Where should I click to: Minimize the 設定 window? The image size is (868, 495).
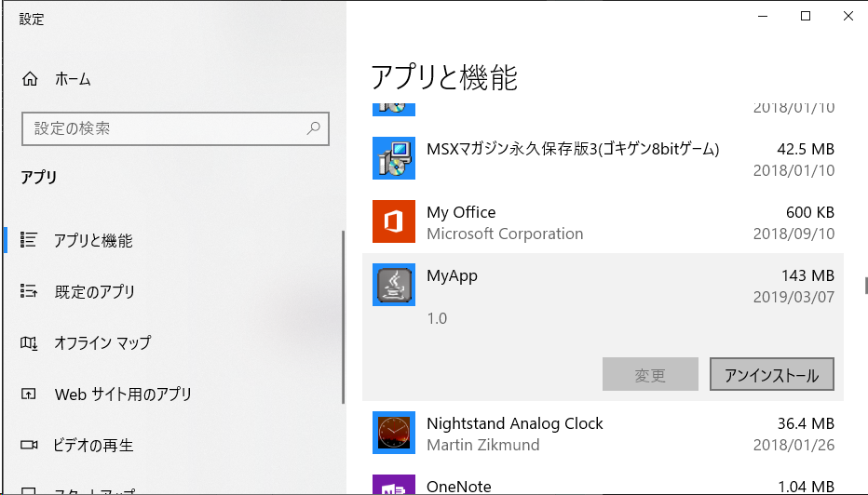click(x=763, y=16)
